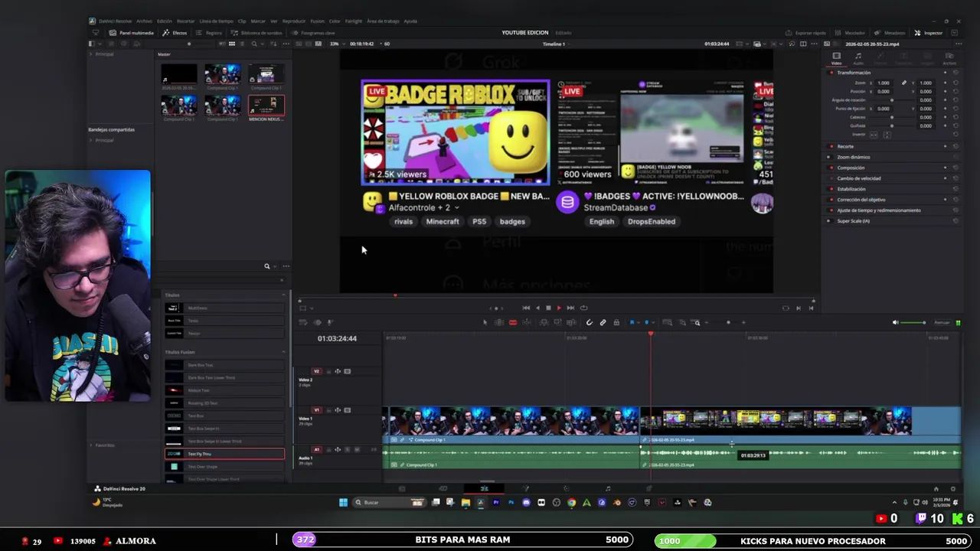Jump to the last frame
Image resolution: width=980 pixels, height=551 pixels.
point(570,308)
